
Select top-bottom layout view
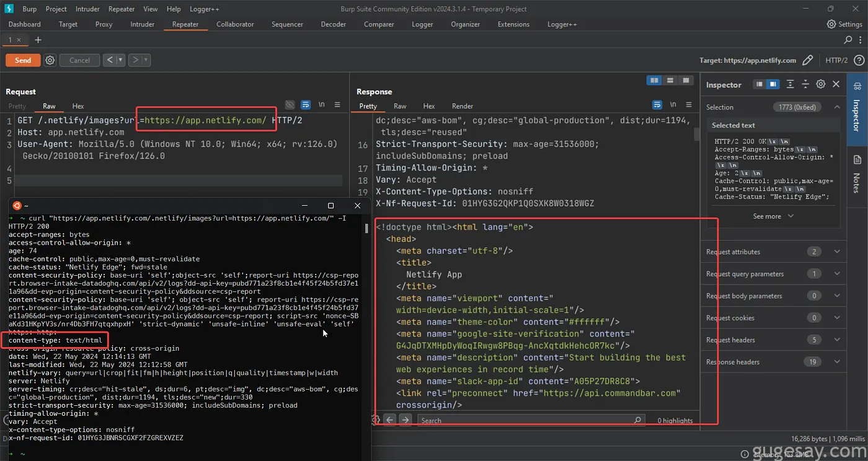pyautogui.click(x=670, y=81)
